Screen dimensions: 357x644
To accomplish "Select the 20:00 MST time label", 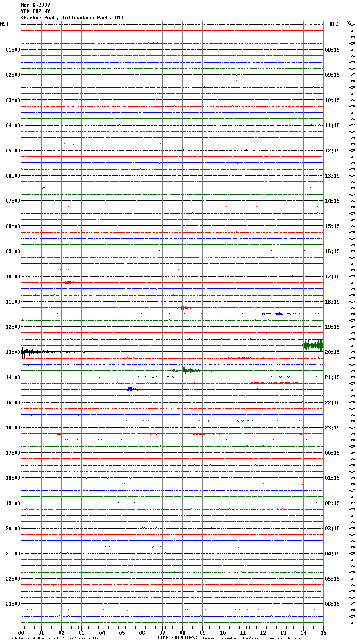I will (13, 529).
